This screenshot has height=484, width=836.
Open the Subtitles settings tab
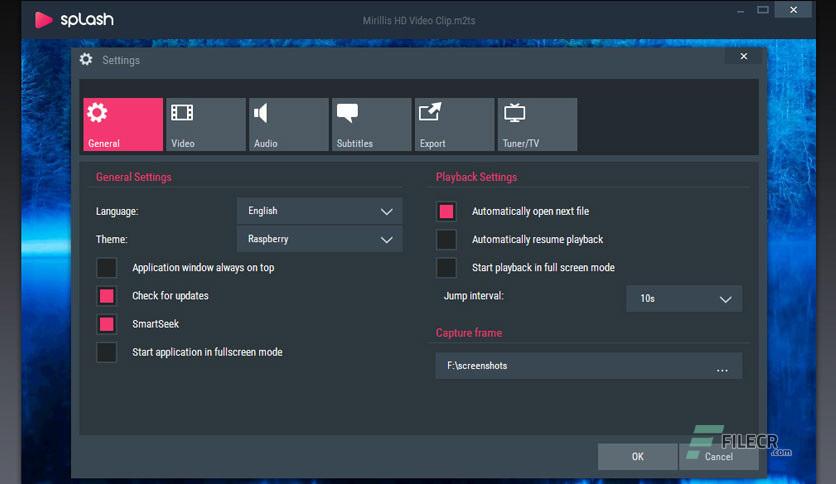[x=372, y=124]
